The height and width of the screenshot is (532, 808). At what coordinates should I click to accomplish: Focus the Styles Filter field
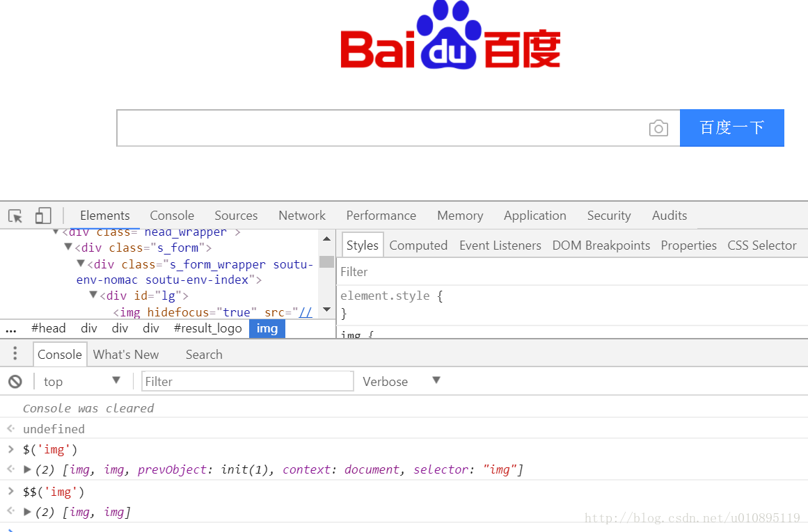[x=572, y=272]
